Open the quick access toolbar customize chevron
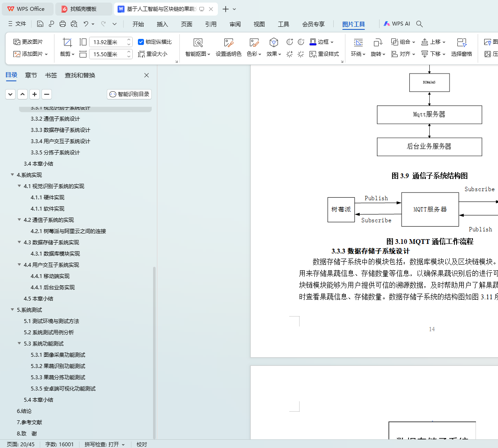This screenshot has width=498, height=448. [x=115, y=24]
